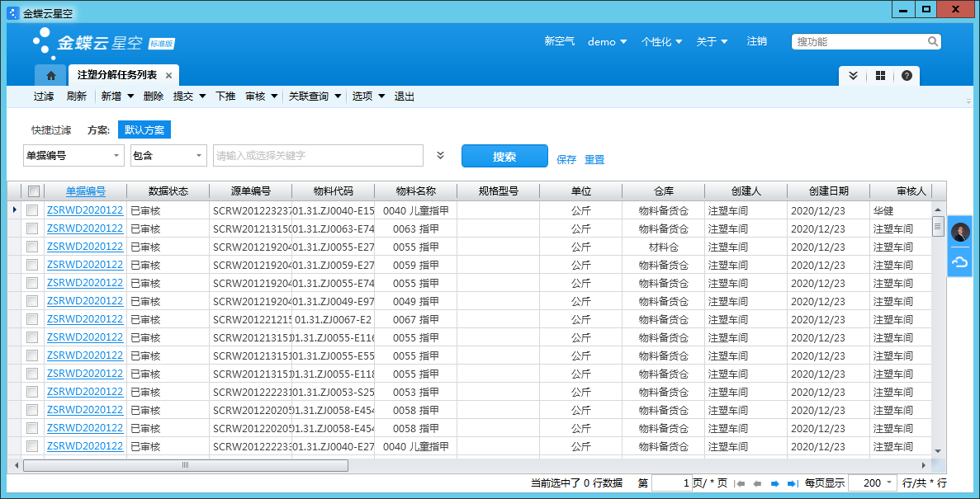Click the next page blue arrow

point(775,484)
